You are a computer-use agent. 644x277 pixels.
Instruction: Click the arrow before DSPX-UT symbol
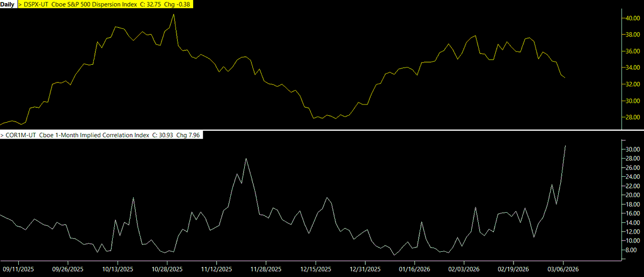pos(20,4)
